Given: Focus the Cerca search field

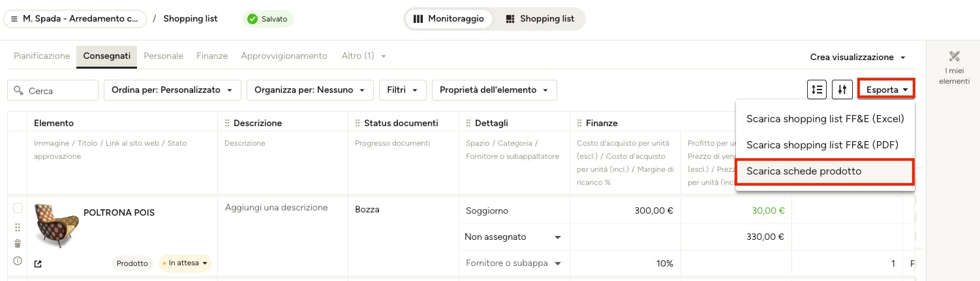Looking at the screenshot, I should (x=53, y=90).
